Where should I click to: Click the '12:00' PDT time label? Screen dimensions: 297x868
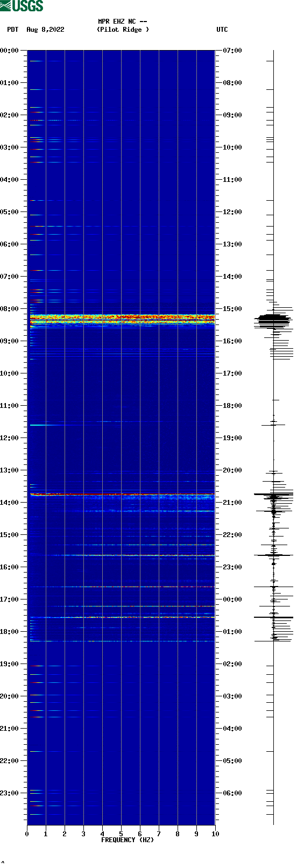pos(10,438)
